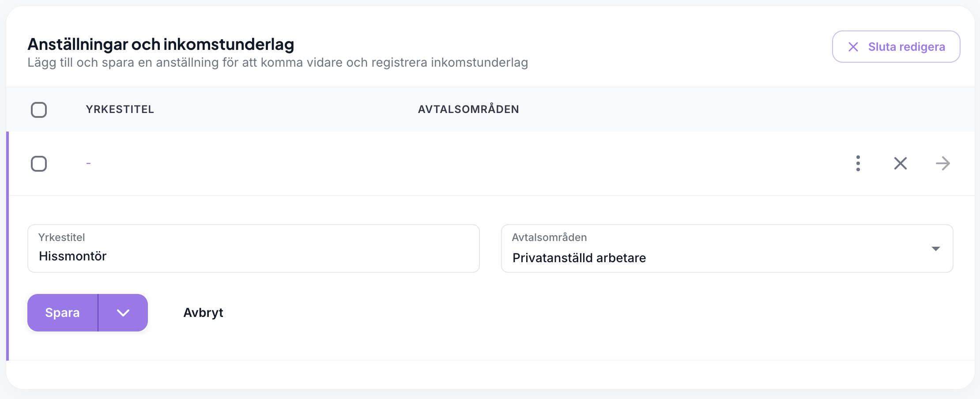The image size is (980, 399).
Task: Toggle the select-all checkbox in table header
Action: coord(39,110)
